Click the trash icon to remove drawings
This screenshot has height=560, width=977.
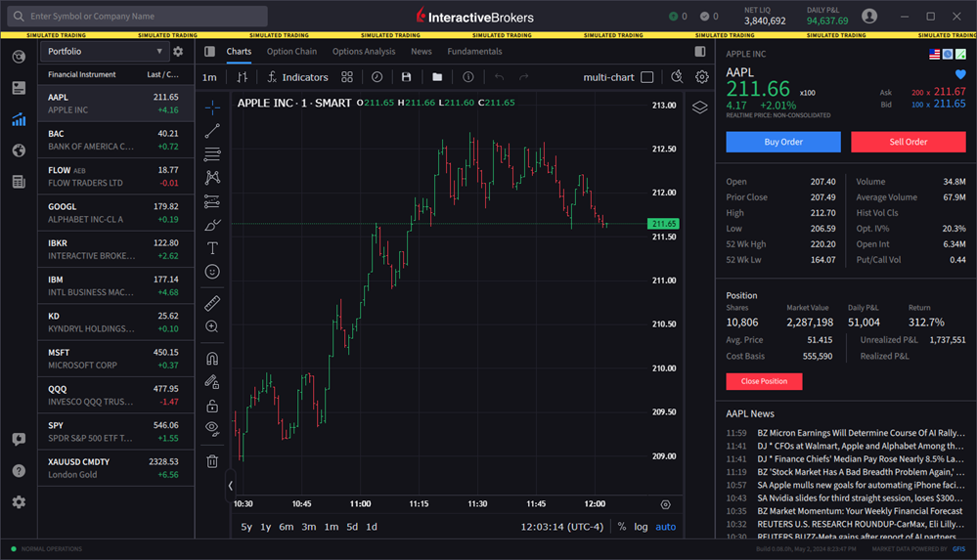coord(212,461)
